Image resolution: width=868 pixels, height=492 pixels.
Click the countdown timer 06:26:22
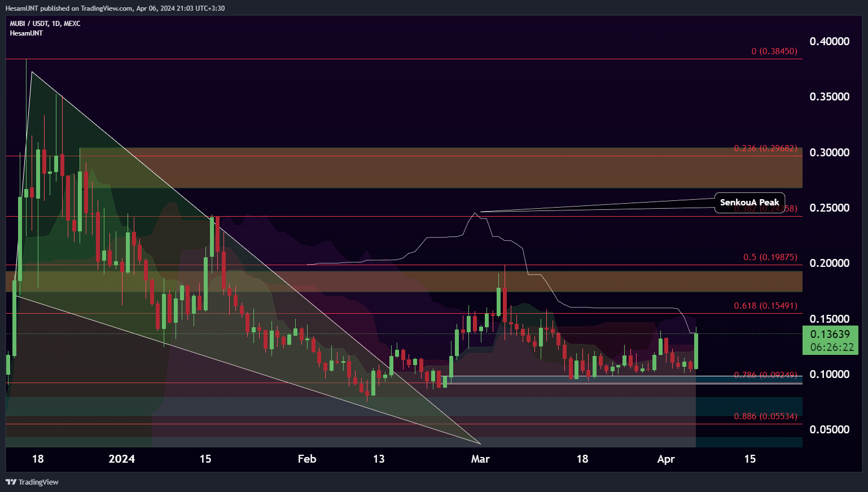click(832, 347)
